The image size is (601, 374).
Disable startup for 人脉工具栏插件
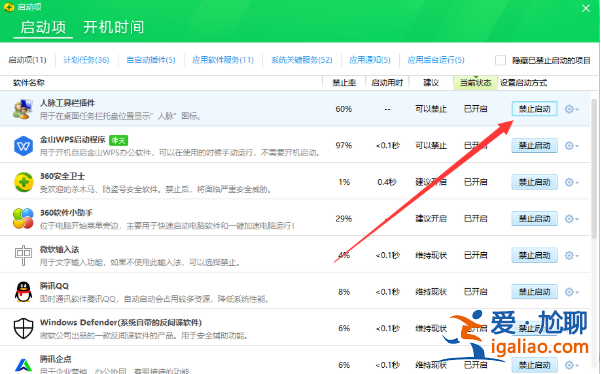[534, 109]
